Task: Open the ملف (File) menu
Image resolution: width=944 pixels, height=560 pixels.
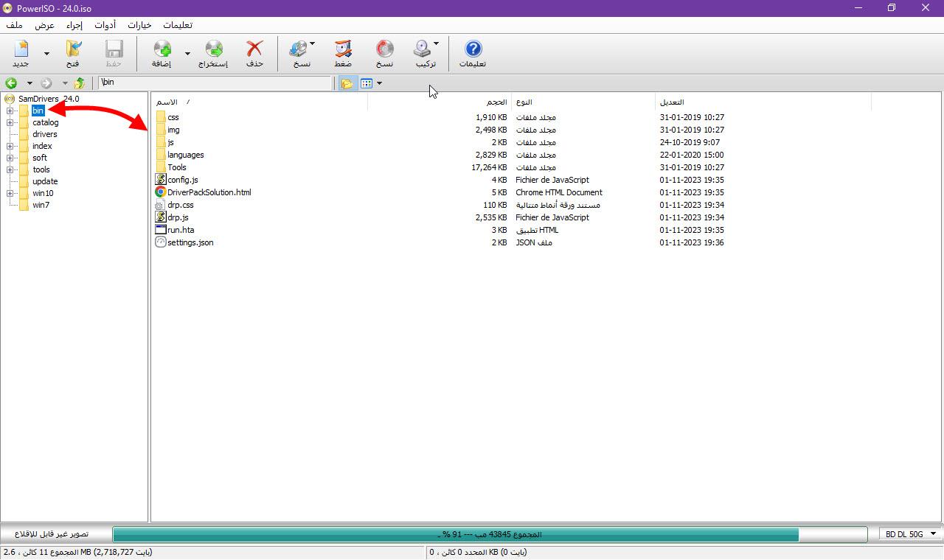Action: click(x=15, y=25)
